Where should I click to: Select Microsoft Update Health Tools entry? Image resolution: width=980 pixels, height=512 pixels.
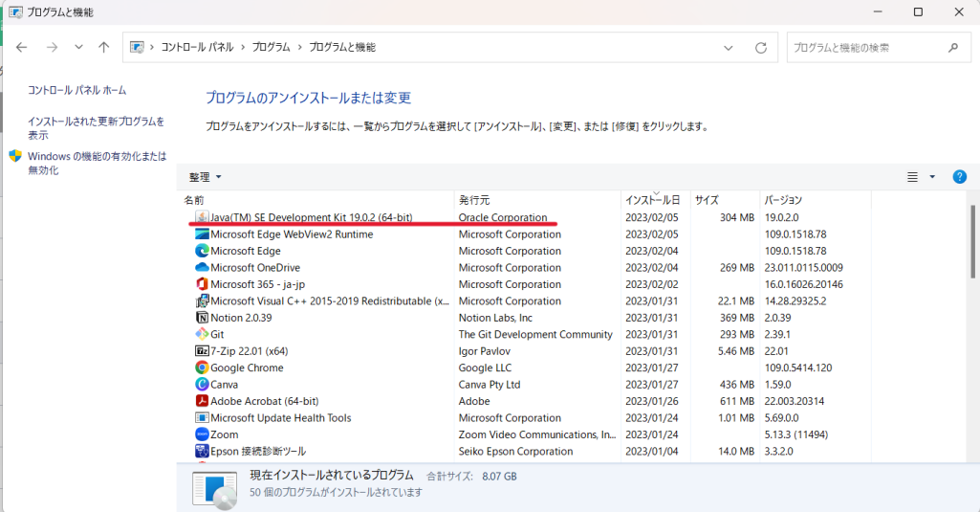[x=281, y=417]
